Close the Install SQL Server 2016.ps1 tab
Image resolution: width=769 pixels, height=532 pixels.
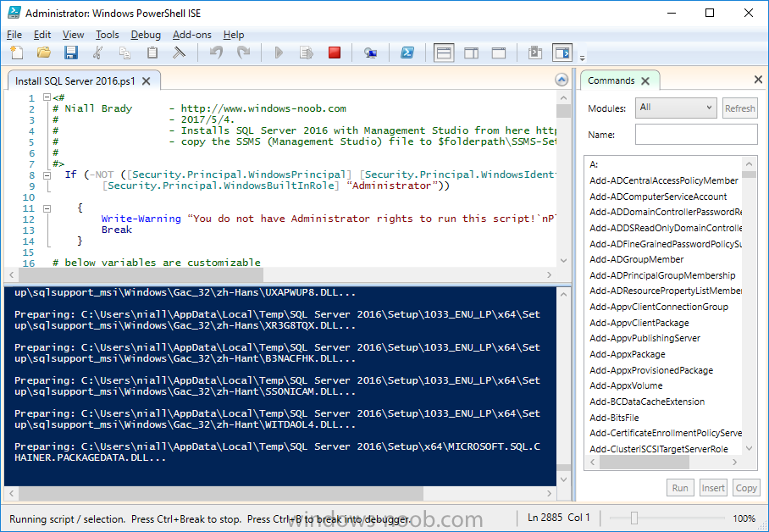pos(147,81)
